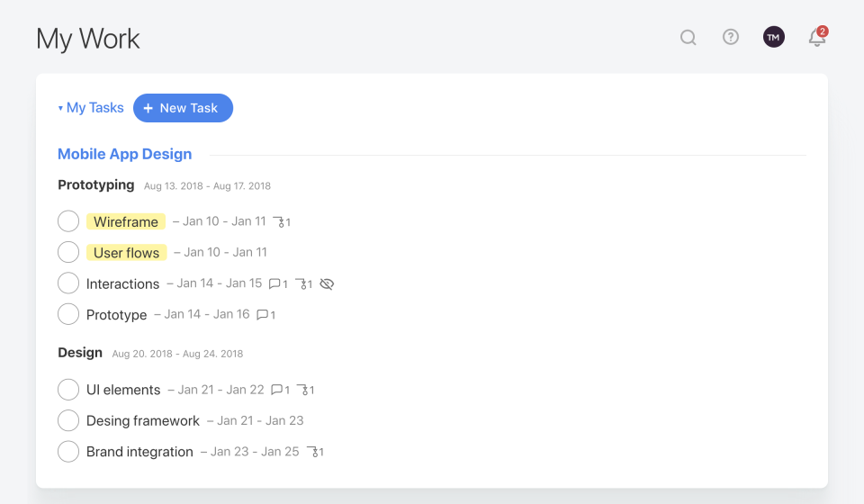This screenshot has width=864, height=504.
Task: Open the Prototyping task list heading
Action: click(x=96, y=185)
